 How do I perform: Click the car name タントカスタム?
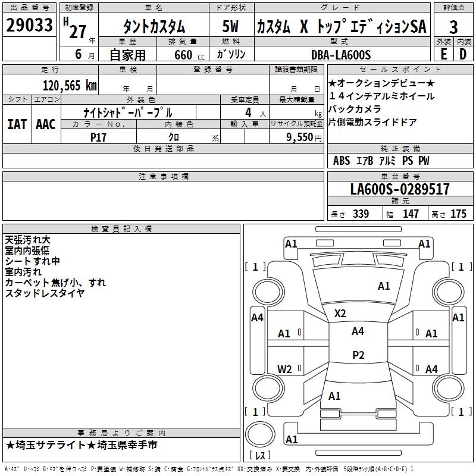(x=154, y=27)
